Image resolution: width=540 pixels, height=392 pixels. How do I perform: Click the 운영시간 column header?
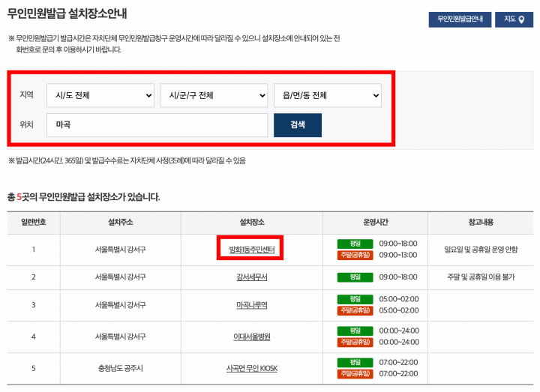pos(376,223)
